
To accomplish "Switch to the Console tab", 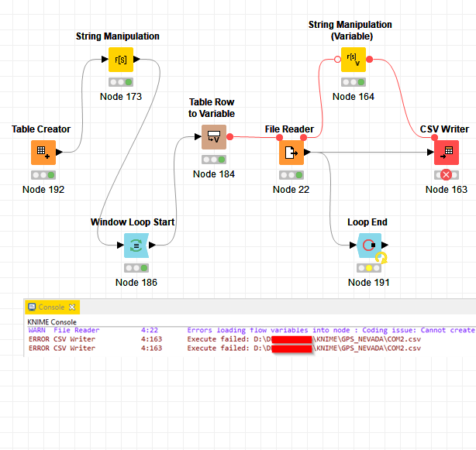I will point(51,307).
